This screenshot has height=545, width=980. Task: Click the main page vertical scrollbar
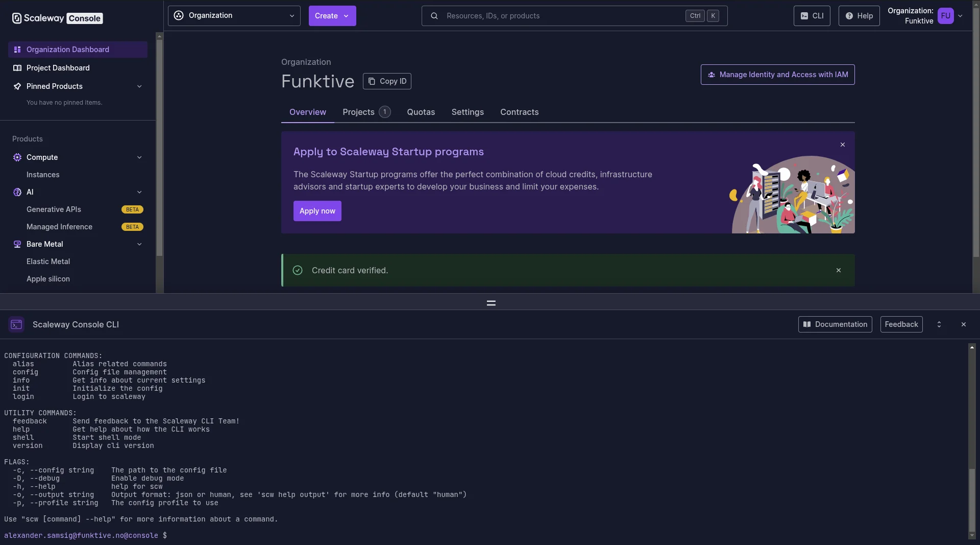coord(976,133)
